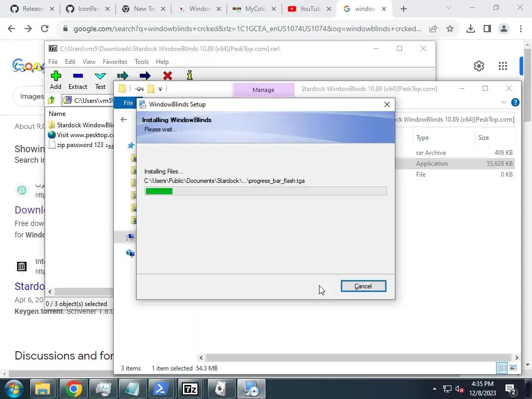Toggle the Chrome side panel icon
Image resolution: width=532 pixels, height=399 pixels.
(x=487, y=29)
